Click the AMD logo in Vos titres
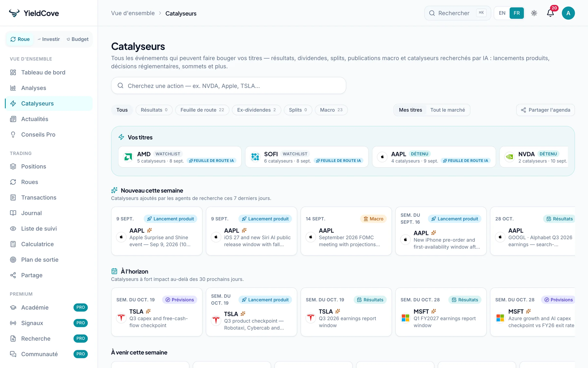 pyautogui.click(x=128, y=157)
